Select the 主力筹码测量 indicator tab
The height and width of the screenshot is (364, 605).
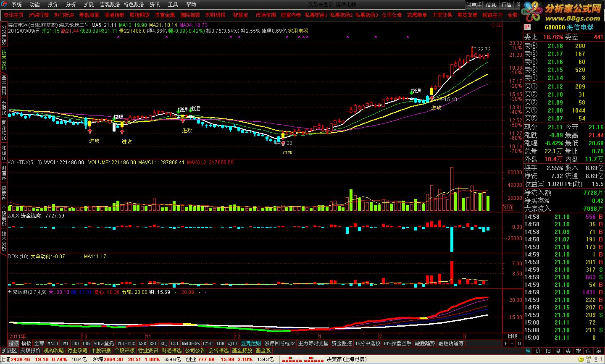click(313, 343)
